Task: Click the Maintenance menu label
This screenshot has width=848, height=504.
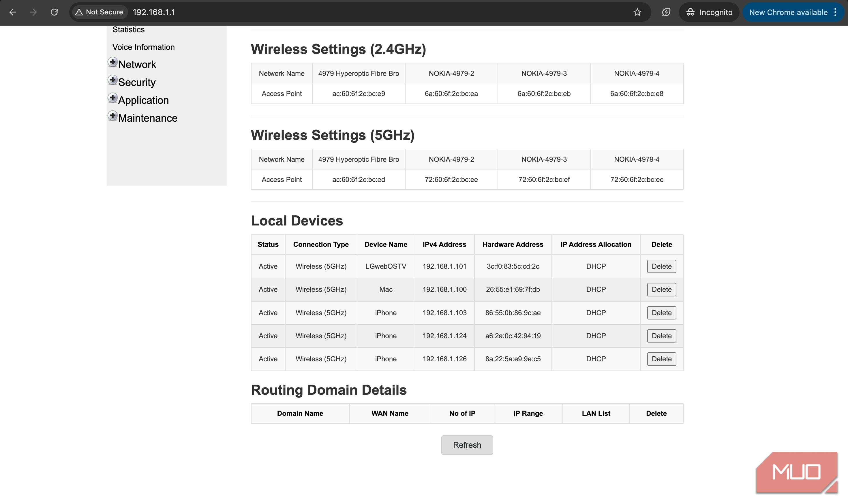Action: [148, 118]
